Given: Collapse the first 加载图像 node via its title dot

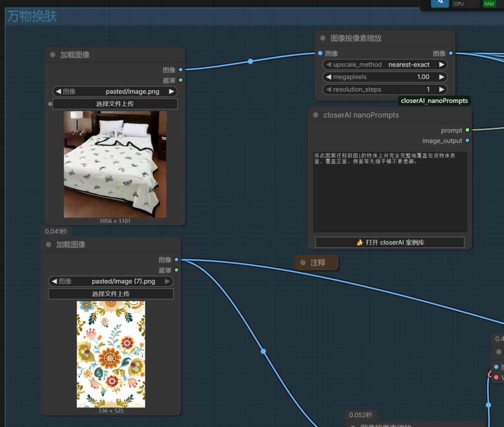Looking at the screenshot, I should [x=53, y=55].
